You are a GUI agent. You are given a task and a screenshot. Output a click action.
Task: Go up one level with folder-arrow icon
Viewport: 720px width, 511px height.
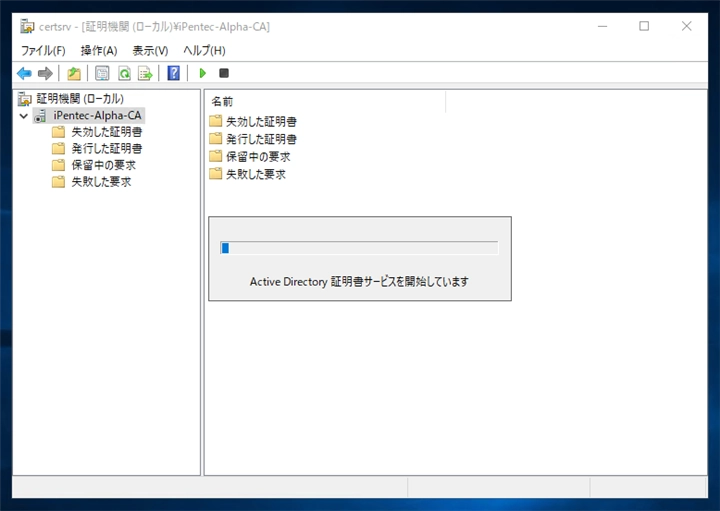point(74,73)
